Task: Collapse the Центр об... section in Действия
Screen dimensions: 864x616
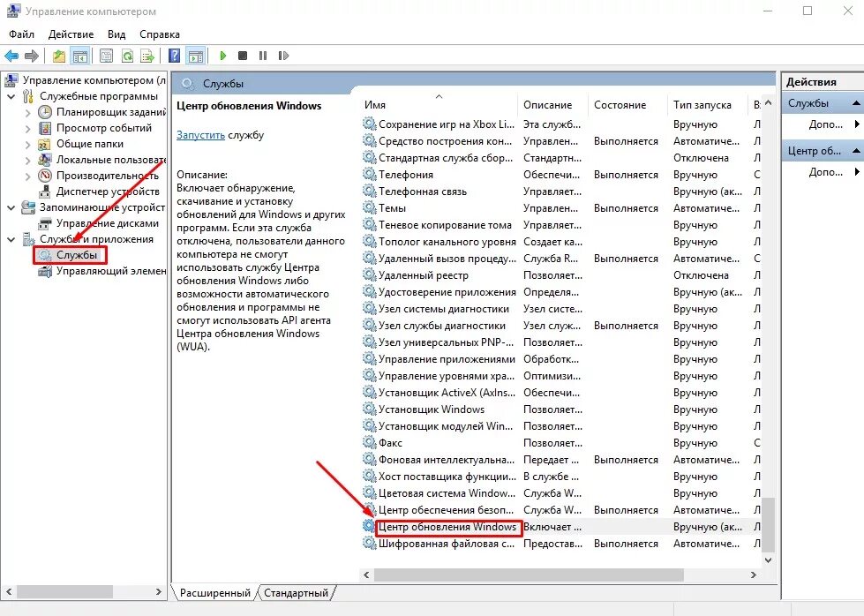Action: point(856,151)
